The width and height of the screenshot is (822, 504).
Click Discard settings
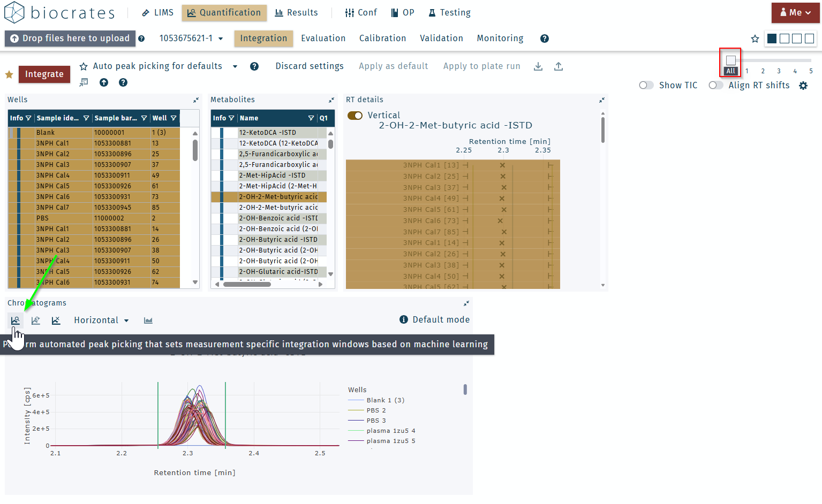coord(310,66)
